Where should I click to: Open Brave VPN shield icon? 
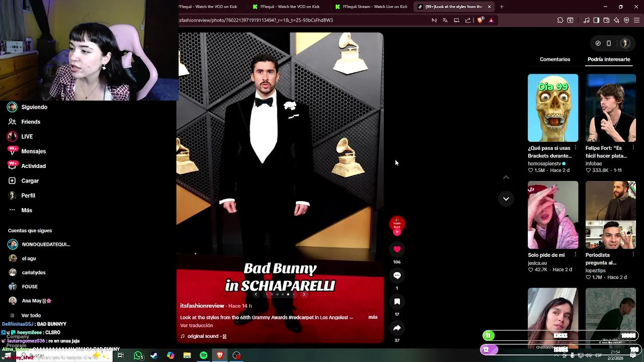pos(626,20)
